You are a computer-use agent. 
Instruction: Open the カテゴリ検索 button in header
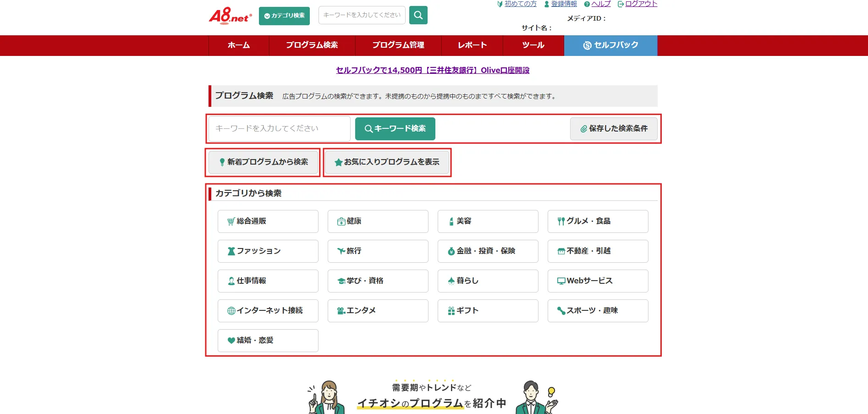[284, 16]
